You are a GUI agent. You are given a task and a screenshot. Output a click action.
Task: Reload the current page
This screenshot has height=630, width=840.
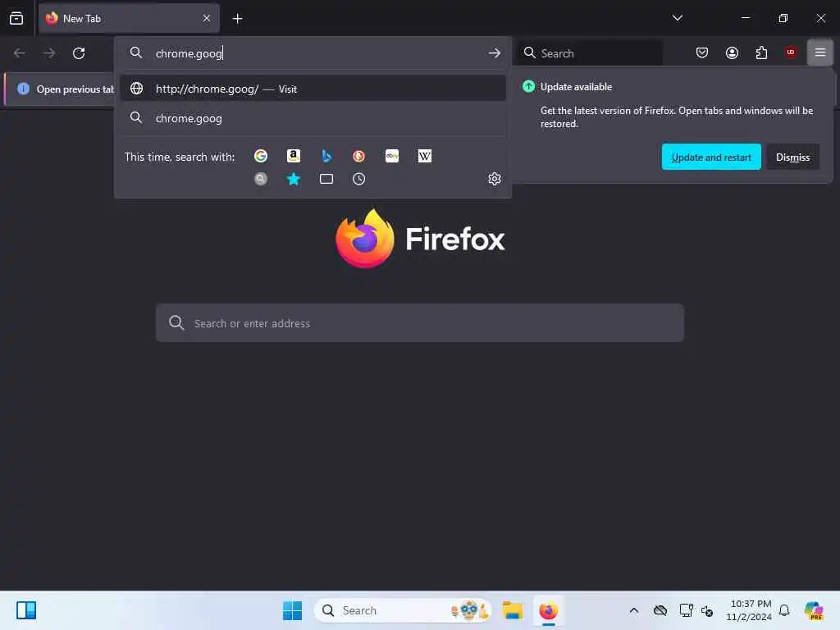[x=79, y=53]
